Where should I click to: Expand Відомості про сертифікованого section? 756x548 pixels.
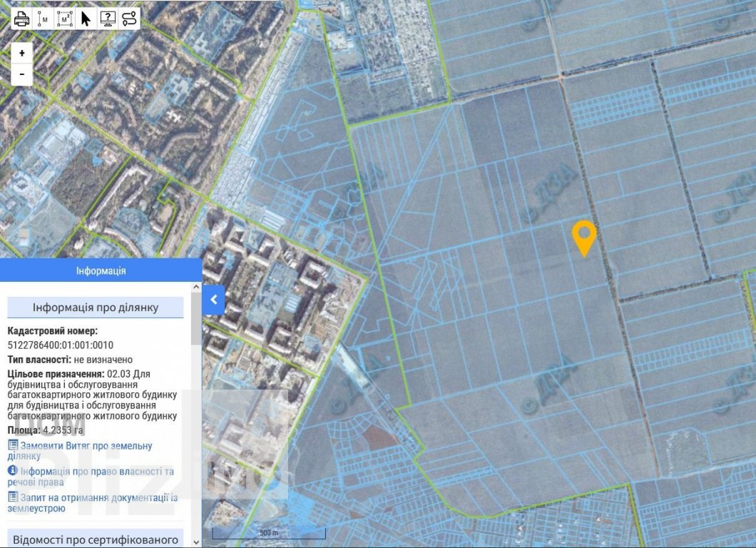tap(96, 539)
